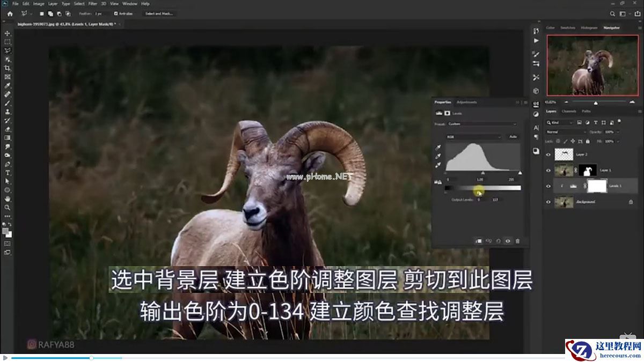This screenshot has height=362, width=644.
Task: Delete the Levels adjustment with the trash icon
Action: tap(518, 240)
